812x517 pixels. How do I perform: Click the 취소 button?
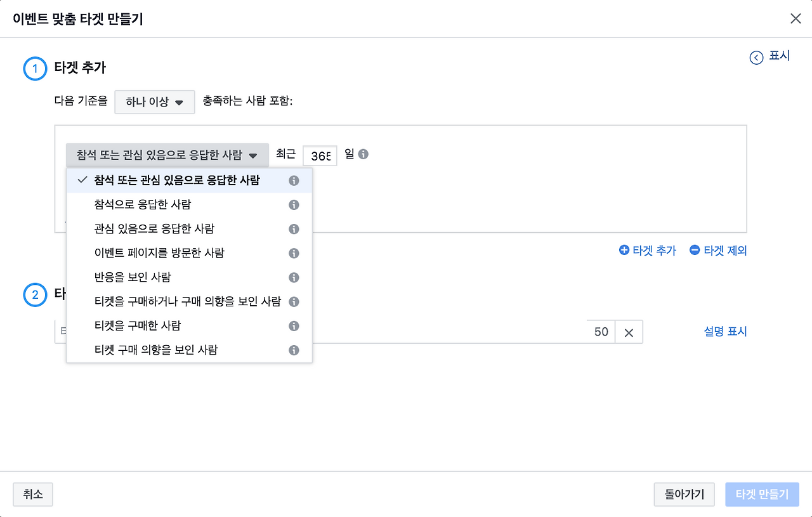click(x=32, y=494)
